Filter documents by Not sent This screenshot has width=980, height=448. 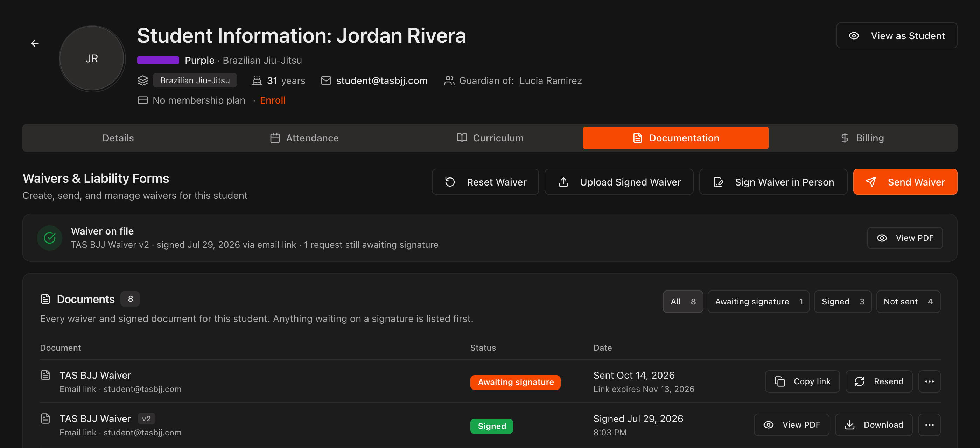coord(908,302)
